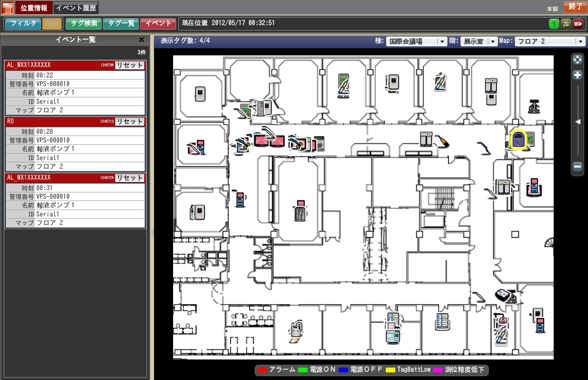Switch to the イベント履歴 tab

tap(75, 8)
